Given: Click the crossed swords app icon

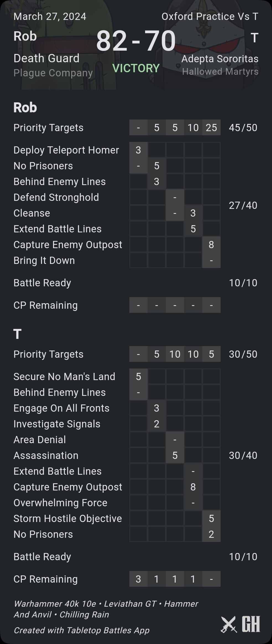Looking at the screenshot, I should 229,624.
